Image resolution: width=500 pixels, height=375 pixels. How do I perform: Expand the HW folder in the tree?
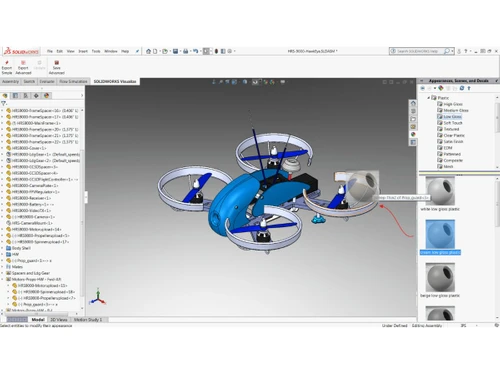[x=2, y=254]
